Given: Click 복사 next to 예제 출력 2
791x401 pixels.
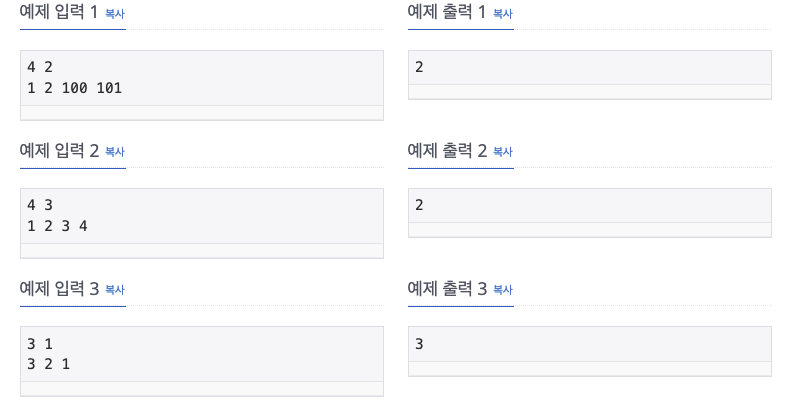Looking at the screenshot, I should tap(502, 151).
